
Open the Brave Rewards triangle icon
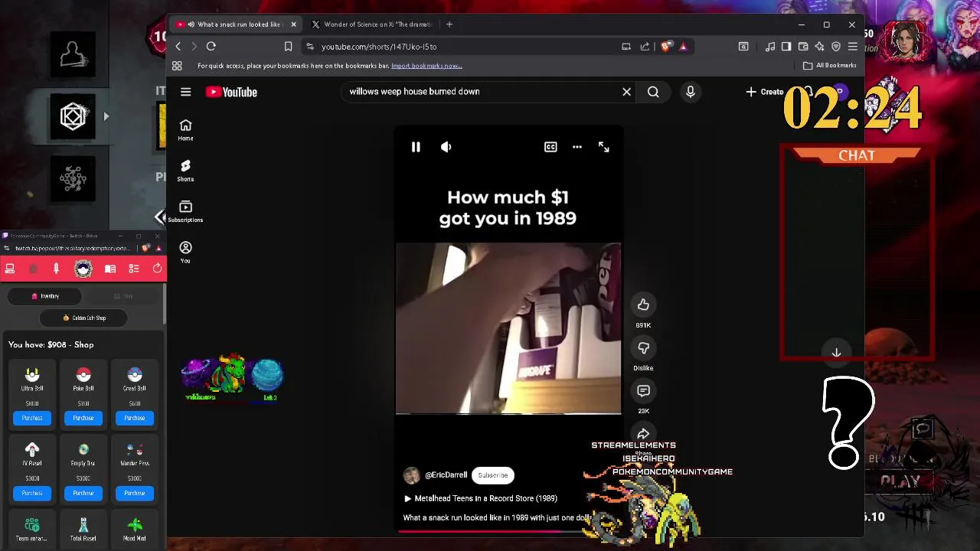[x=683, y=47]
